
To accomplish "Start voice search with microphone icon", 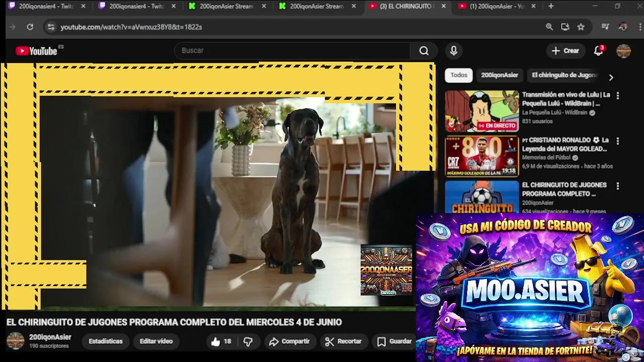I will click(454, 51).
